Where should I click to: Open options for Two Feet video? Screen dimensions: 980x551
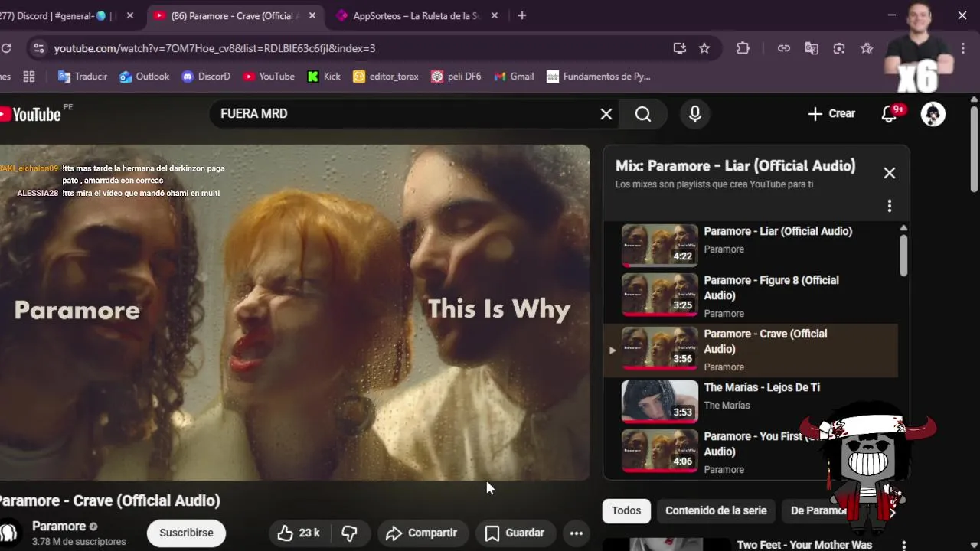coord(903,546)
